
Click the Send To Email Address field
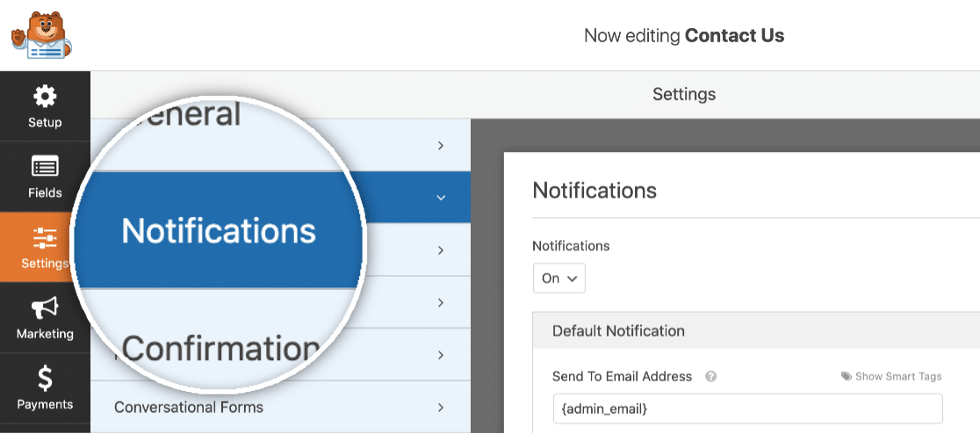[747, 409]
